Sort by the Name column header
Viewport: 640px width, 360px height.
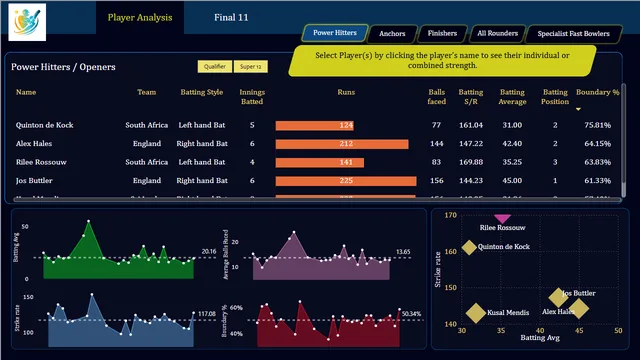26,92
